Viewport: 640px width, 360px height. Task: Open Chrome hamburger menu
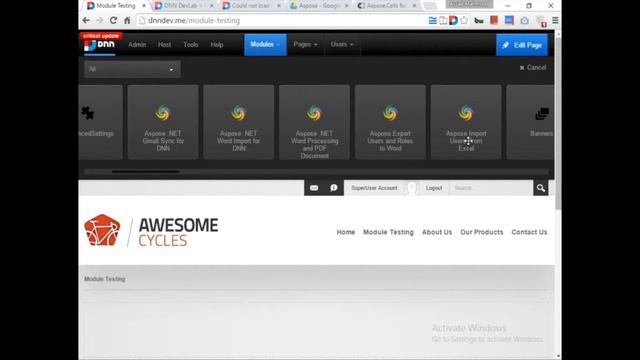(555, 20)
